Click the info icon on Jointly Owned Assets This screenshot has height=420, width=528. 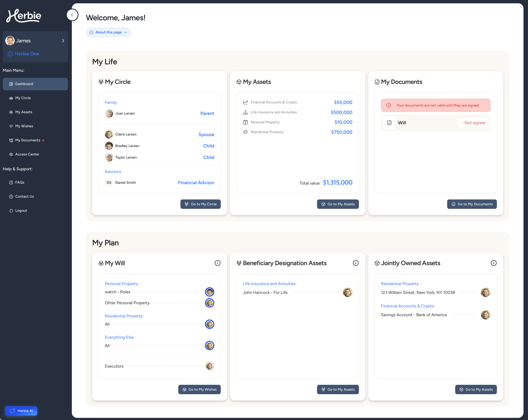pyautogui.click(x=494, y=263)
